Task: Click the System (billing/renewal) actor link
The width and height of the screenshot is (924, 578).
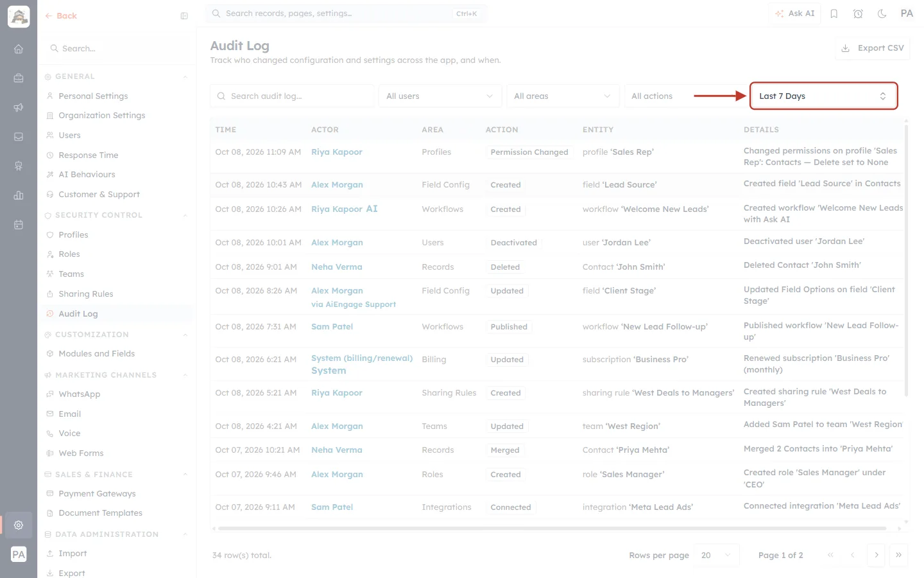Action: tap(362, 358)
